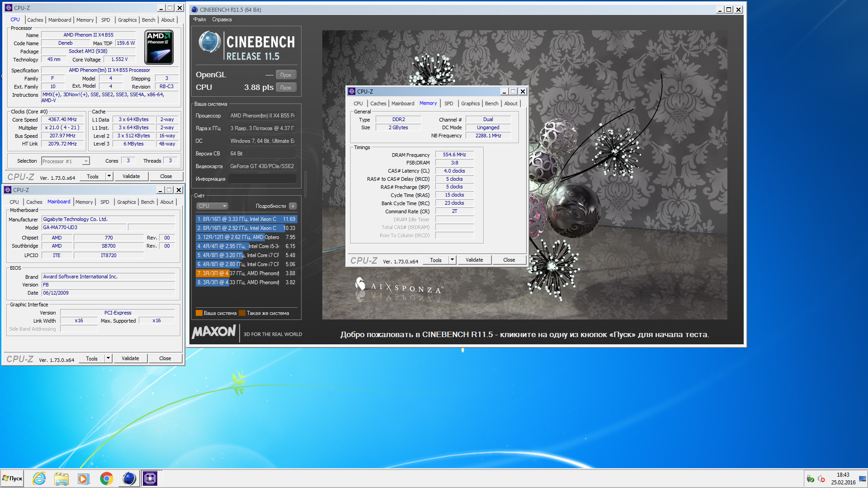Click Core Voltage value 1.552 V
Viewport: 868px width, 488px height.
pyautogui.click(x=119, y=59)
